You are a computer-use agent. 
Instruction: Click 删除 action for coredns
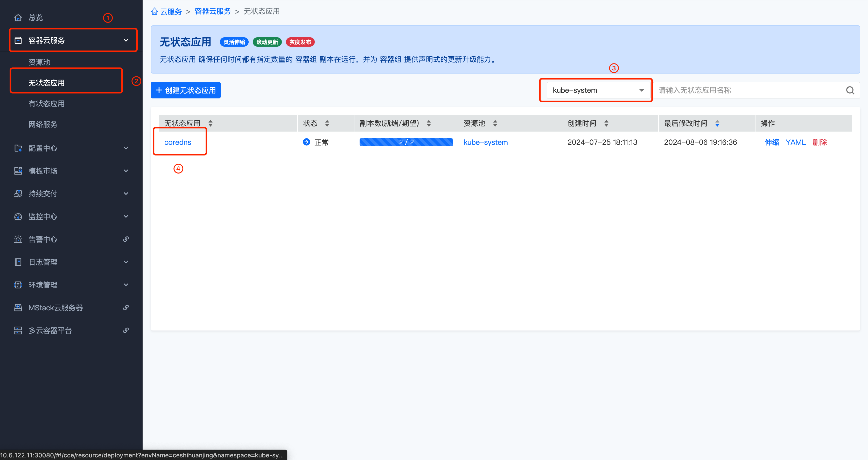click(x=820, y=142)
